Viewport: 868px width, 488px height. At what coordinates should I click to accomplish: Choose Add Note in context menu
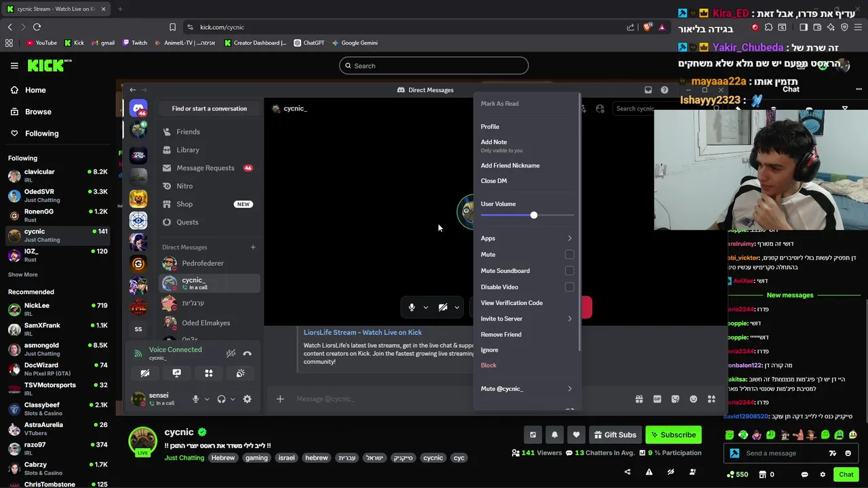(x=527, y=145)
